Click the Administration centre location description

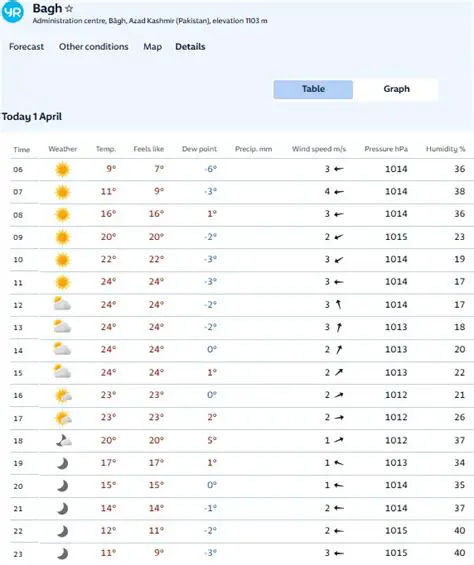150,21
